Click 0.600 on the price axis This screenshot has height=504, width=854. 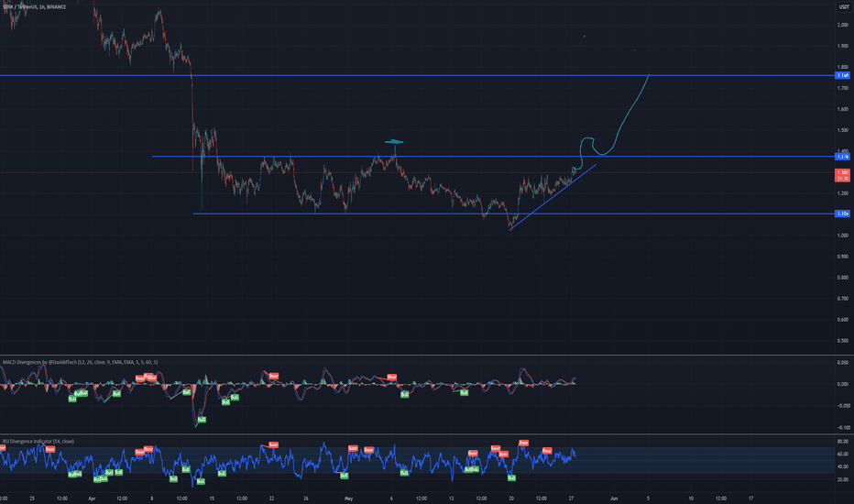(843, 320)
